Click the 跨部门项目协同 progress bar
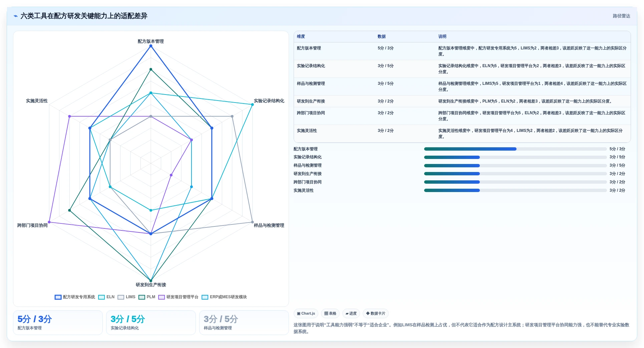 [516, 182]
